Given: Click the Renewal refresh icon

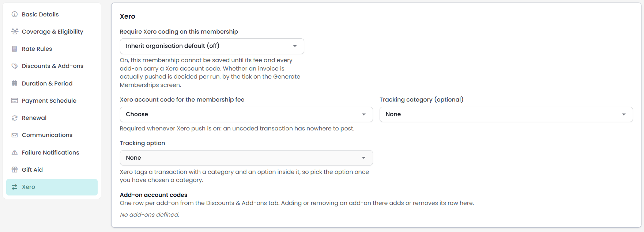Looking at the screenshot, I should (x=15, y=118).
